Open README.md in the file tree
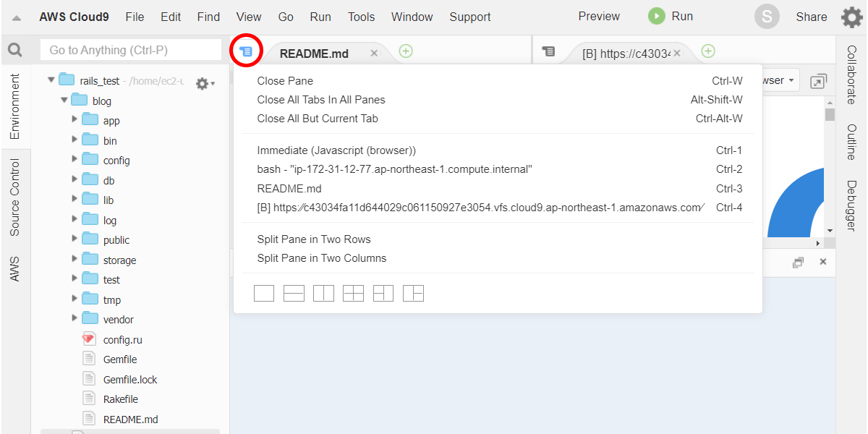The height and width of the screenshot is (434, 868). [130, 420]
